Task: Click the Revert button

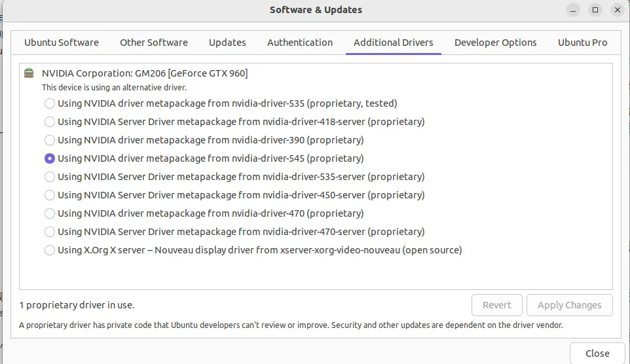Action: coord(497,305)
